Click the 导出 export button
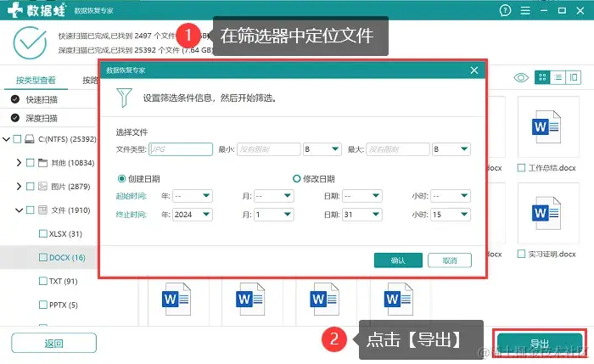Screen dimensions: 594x364 point(540,344)
